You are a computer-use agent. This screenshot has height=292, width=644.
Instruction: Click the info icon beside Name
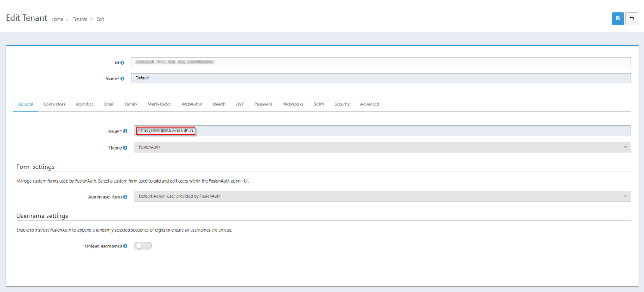123,78
